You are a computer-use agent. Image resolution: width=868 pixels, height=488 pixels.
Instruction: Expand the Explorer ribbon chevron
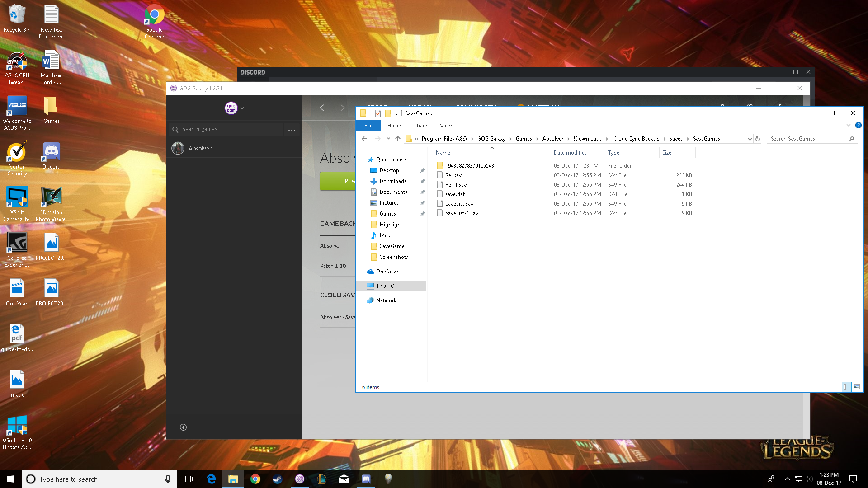coord(848,125)
